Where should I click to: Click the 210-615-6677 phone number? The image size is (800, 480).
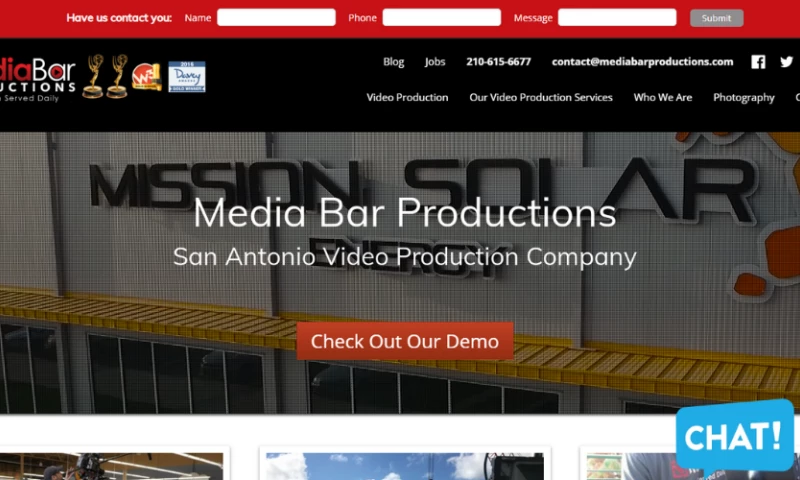click(x=498, y=62)
